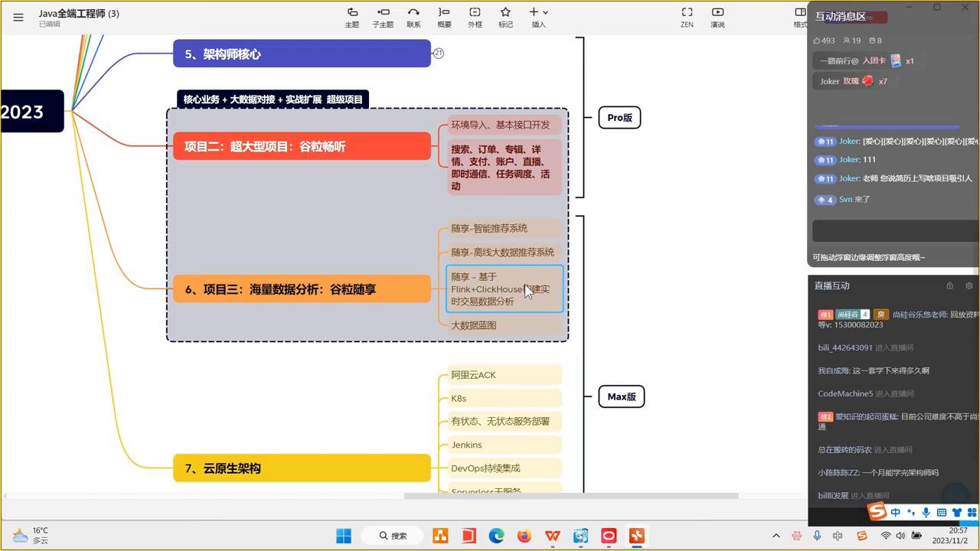
Task: Open settings gear on 直播互动 panel
Action: (969, 285)
